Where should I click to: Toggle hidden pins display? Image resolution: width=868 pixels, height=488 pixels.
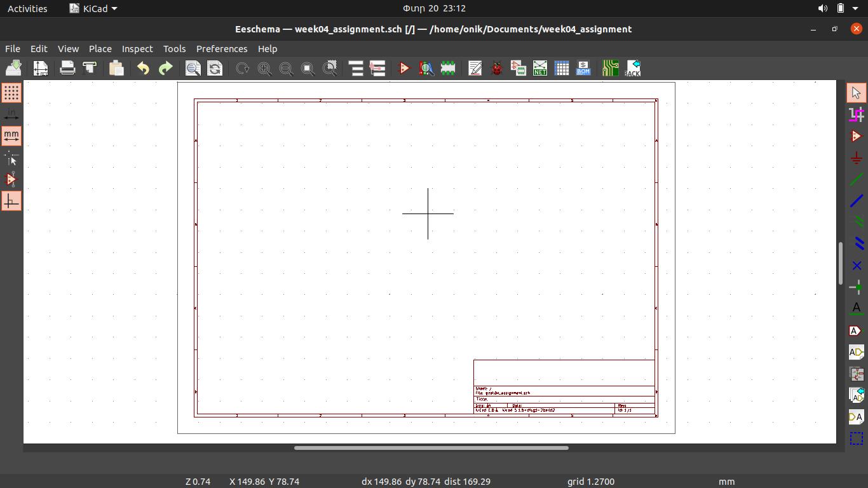(x=11, y=179)
